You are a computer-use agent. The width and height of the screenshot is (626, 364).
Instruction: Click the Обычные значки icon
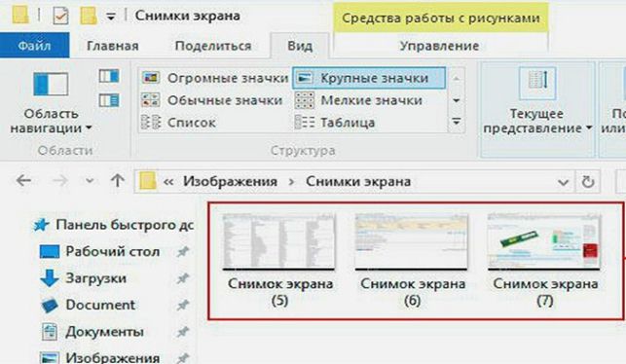click(151, 100)
